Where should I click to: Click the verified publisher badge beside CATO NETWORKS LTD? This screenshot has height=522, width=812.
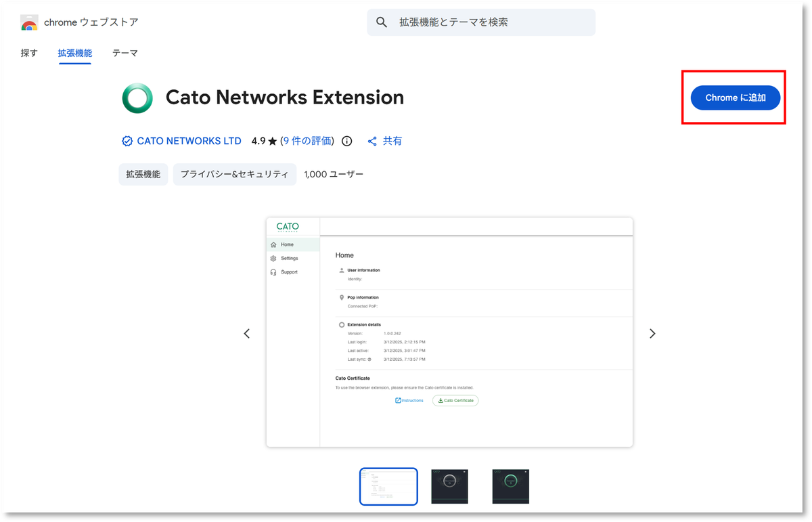[127, 141]
